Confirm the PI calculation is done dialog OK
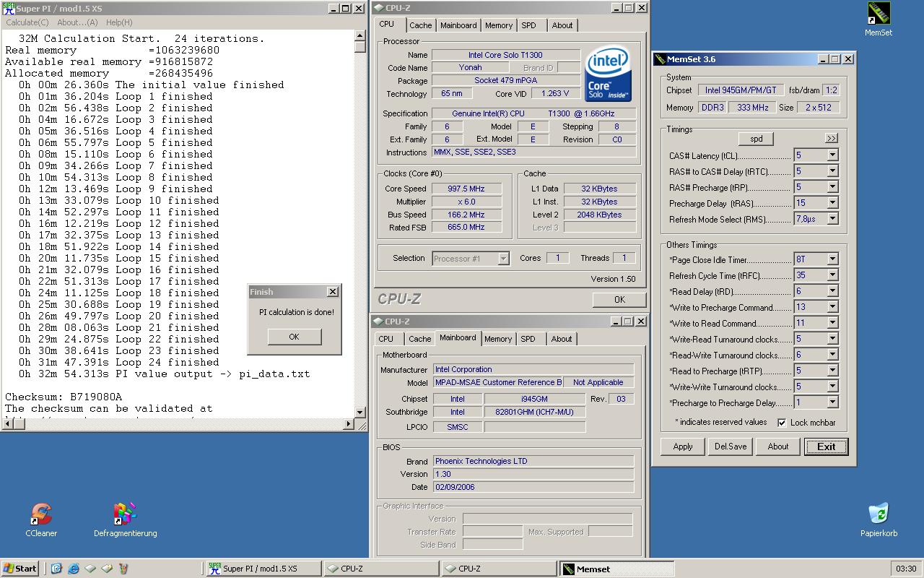Screen dimensions: 924x578 (x=294, y=337)
